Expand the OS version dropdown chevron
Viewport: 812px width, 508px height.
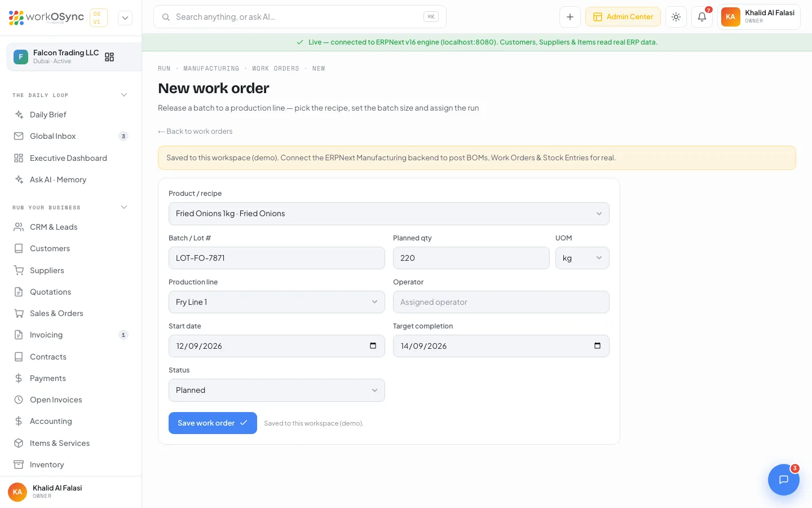[125, 17]
